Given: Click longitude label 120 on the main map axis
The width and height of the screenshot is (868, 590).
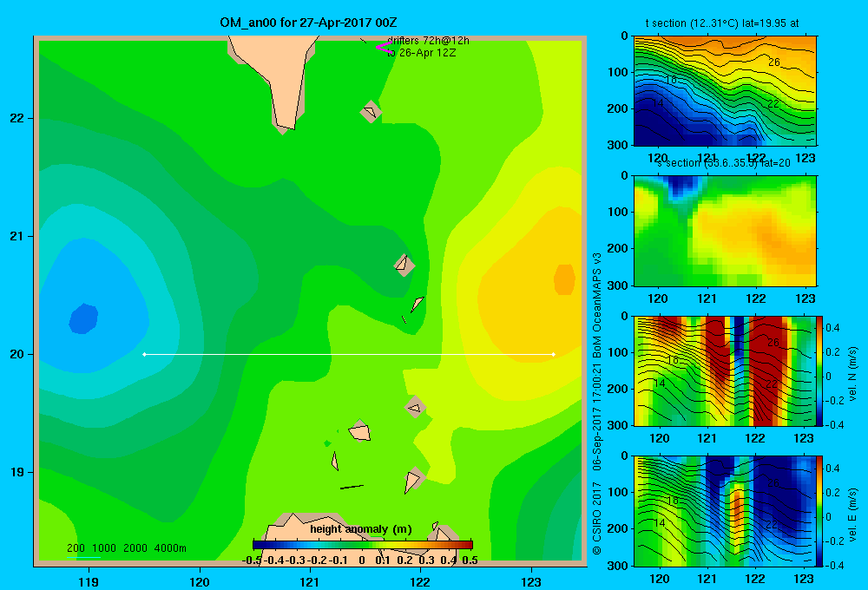Looking at the screenshot, I should [200, 581].
